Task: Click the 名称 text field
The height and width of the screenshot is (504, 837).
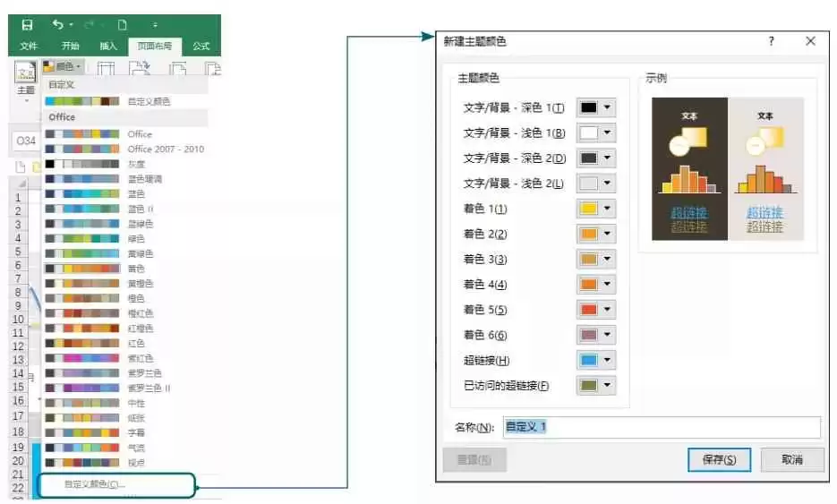Action: pos(661,427)
